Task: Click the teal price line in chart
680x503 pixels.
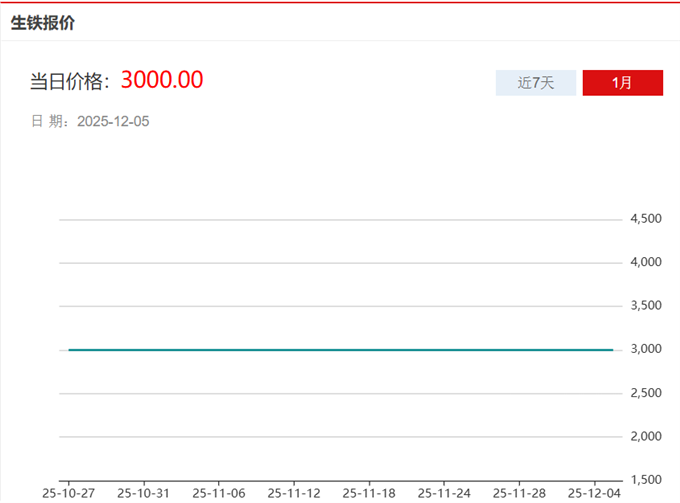Action: coord(340,350)
